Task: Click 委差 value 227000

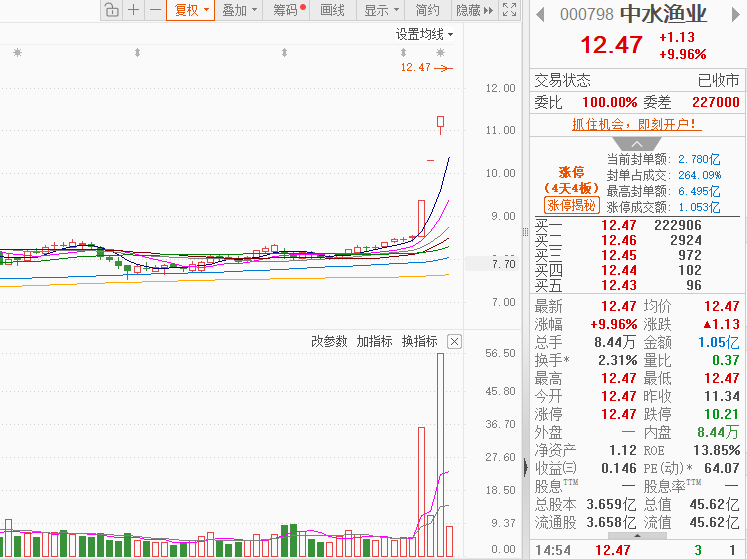Action: [716, 102]
